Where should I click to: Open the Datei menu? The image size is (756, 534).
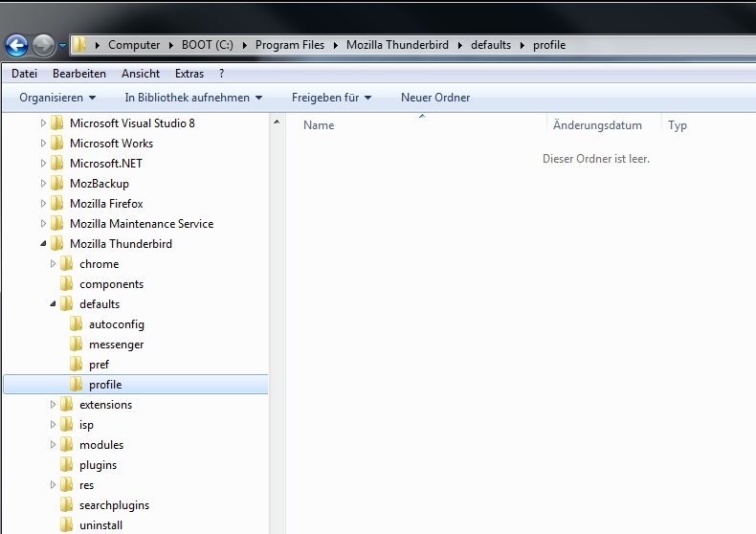(x=24, y=74)
